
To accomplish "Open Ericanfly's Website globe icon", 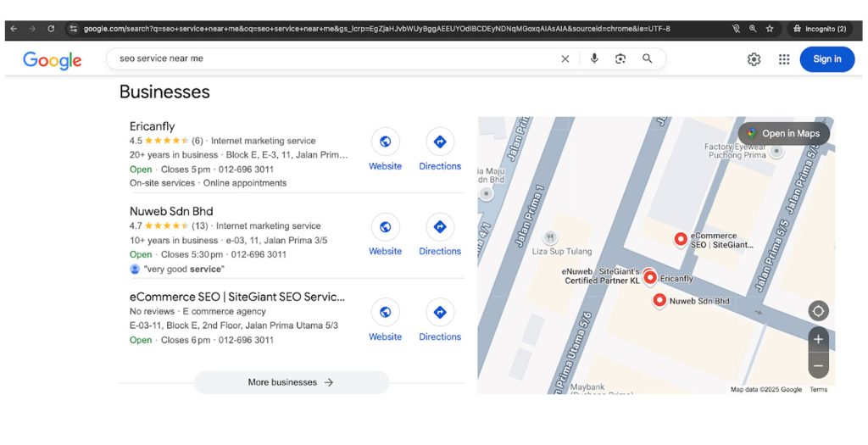I will coord(386,142).
